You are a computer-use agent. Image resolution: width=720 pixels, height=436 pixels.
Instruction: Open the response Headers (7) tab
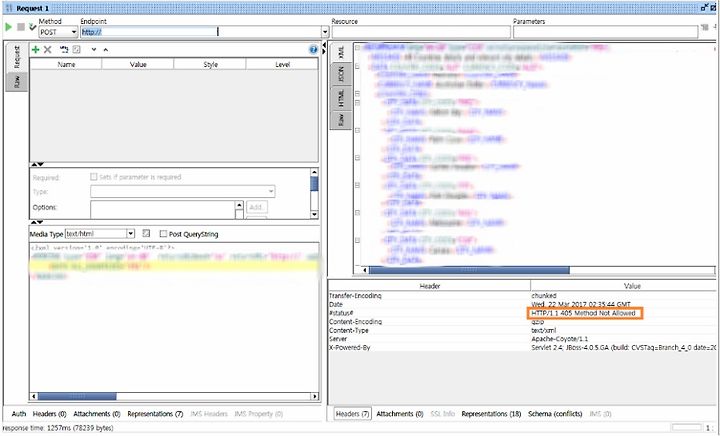click(352, 414)
